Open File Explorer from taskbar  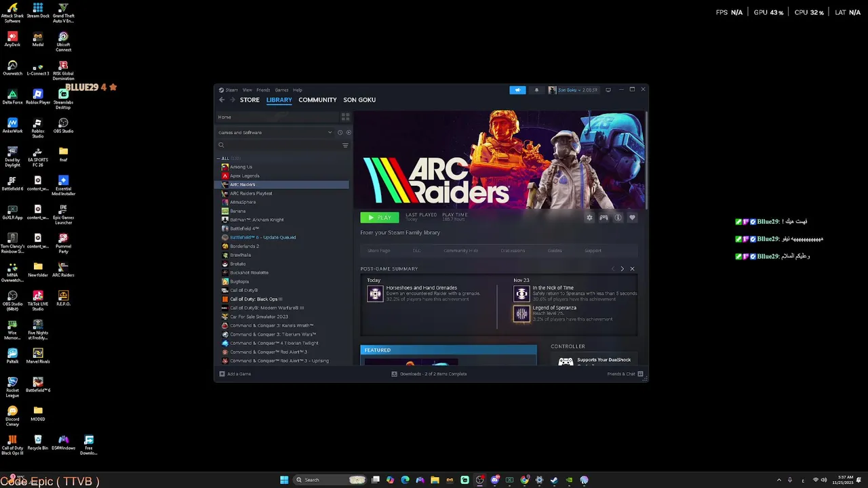pos(435,480)
